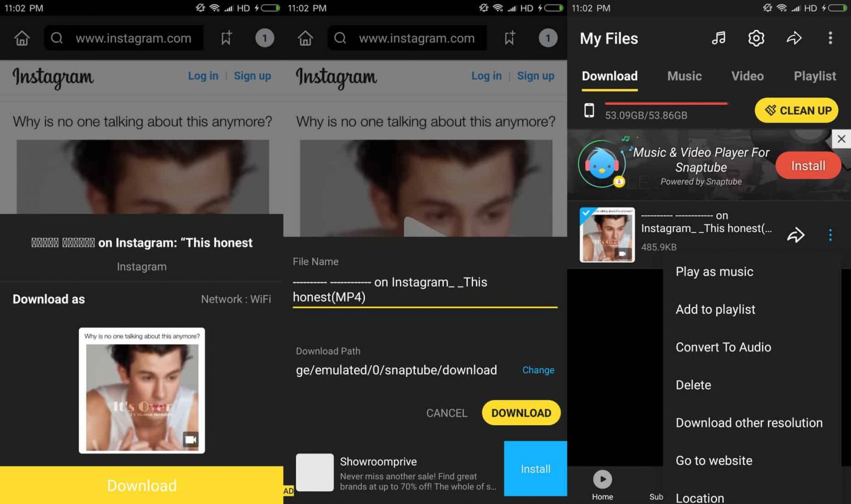The width and height of the screenshot is (851, 504).
Task: Tap the Instagram logo in the first panel
Action: pos(53,78)
